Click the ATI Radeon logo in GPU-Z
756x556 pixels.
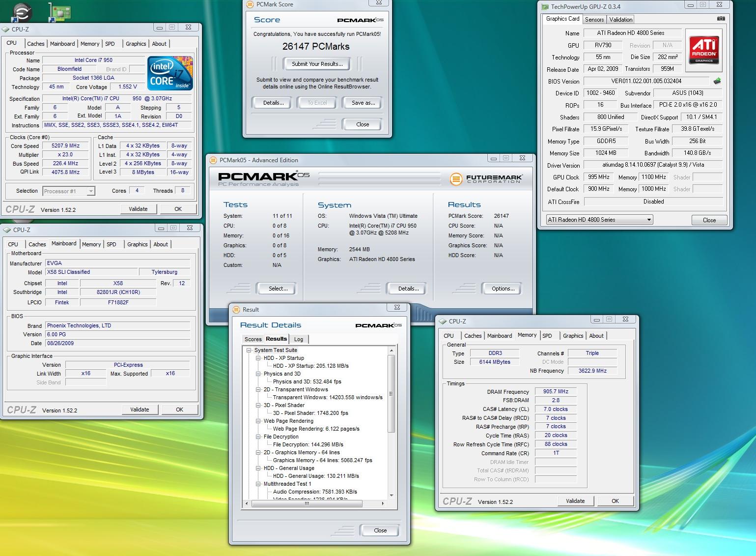[704, 50]
